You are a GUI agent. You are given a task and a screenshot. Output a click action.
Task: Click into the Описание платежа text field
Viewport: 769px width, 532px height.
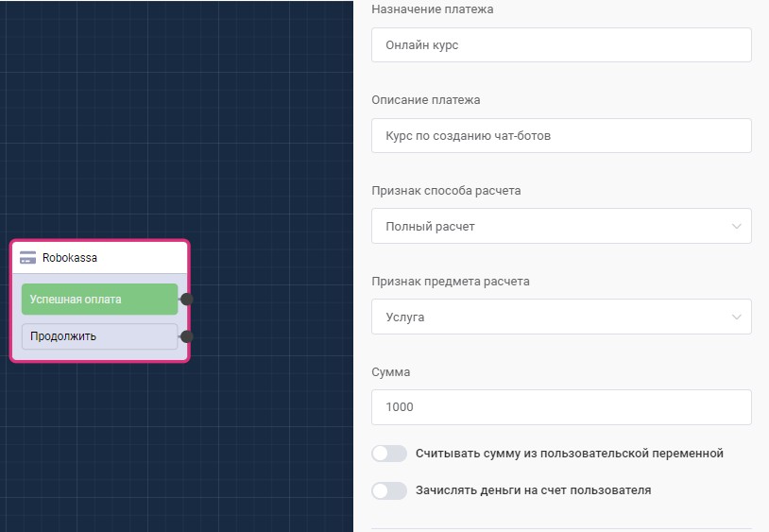561,136
